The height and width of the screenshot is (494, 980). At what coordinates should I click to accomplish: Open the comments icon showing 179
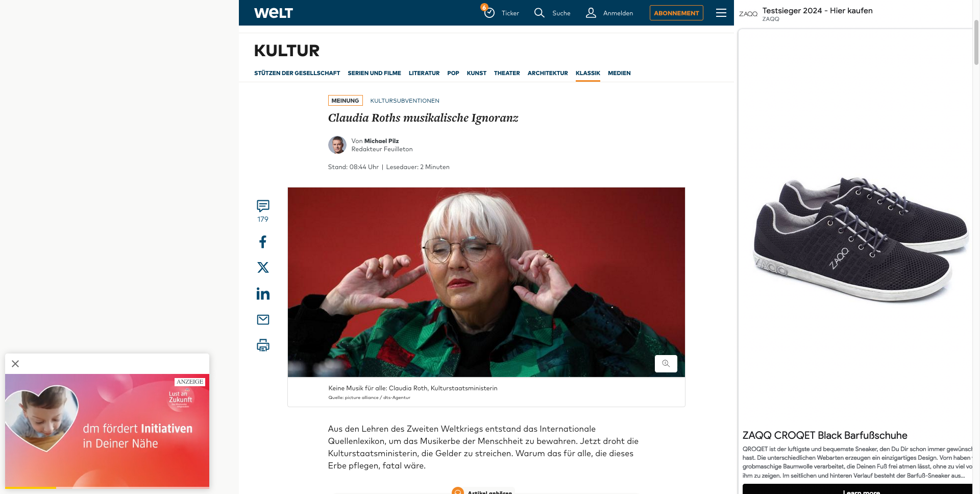click(263, 211)
